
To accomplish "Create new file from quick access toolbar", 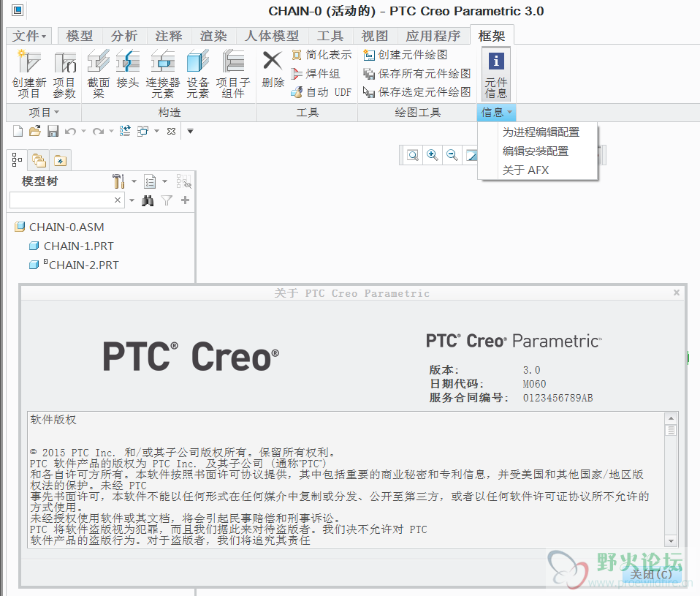I will click(x=18, y=131).
